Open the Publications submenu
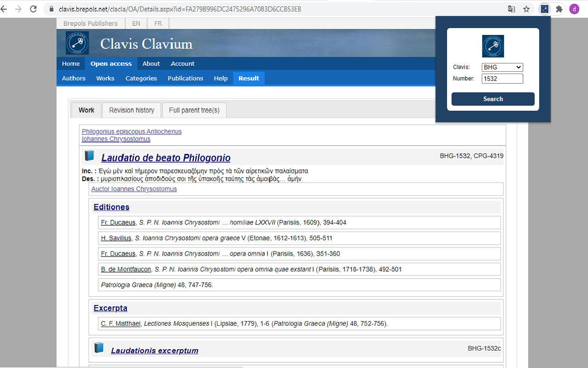The image size is (588, 368). point(186,78)
